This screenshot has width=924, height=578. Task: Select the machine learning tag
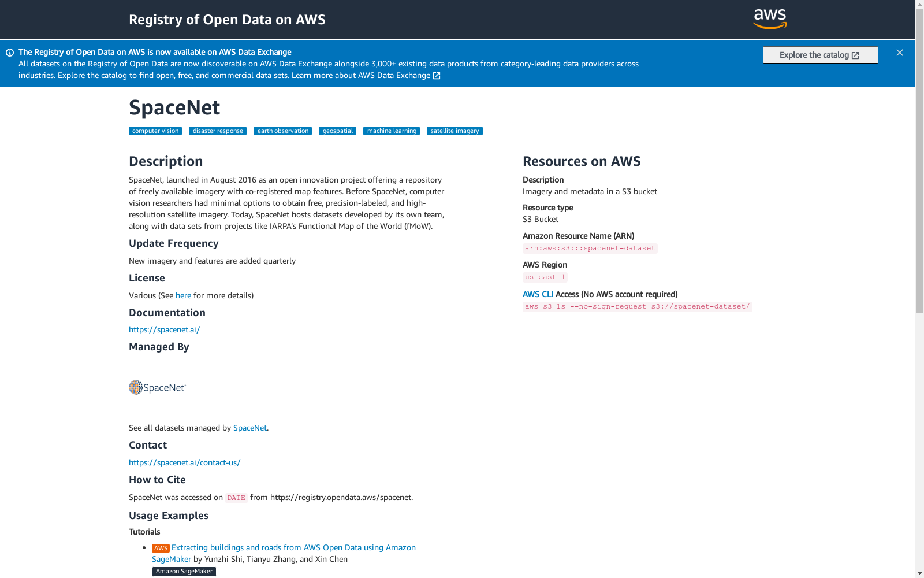[392, 131]
